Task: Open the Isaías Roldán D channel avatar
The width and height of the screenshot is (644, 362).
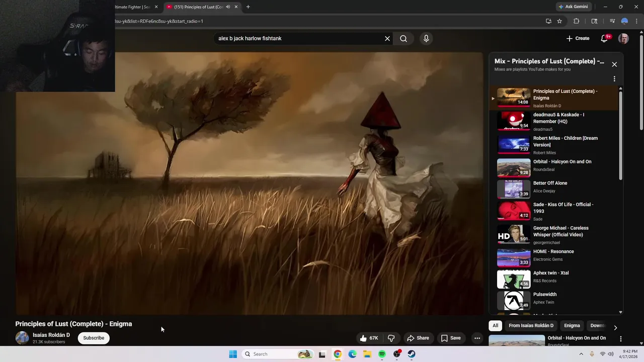Action: pyautogui.click(x=22, y=338)
